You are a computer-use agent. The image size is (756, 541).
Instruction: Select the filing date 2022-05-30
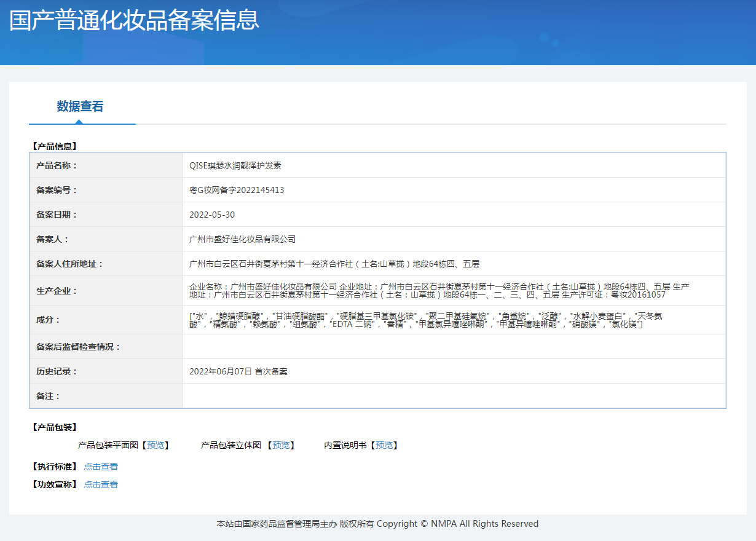[212, 215]
